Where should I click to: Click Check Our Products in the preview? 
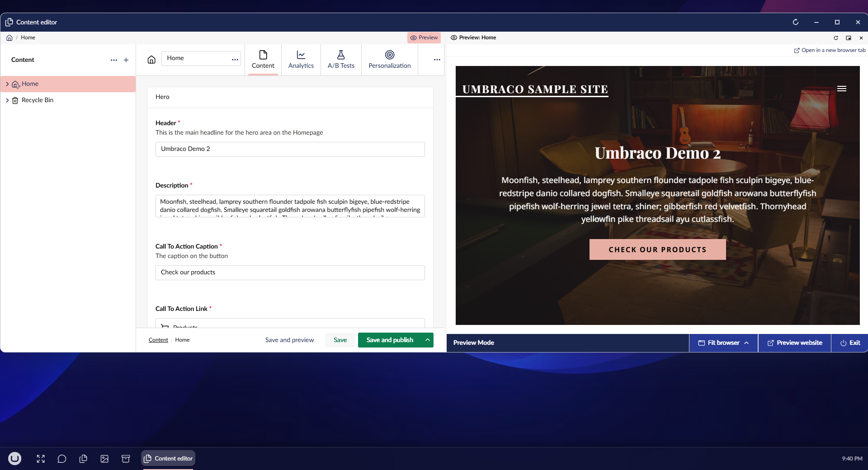pos(658,249)
